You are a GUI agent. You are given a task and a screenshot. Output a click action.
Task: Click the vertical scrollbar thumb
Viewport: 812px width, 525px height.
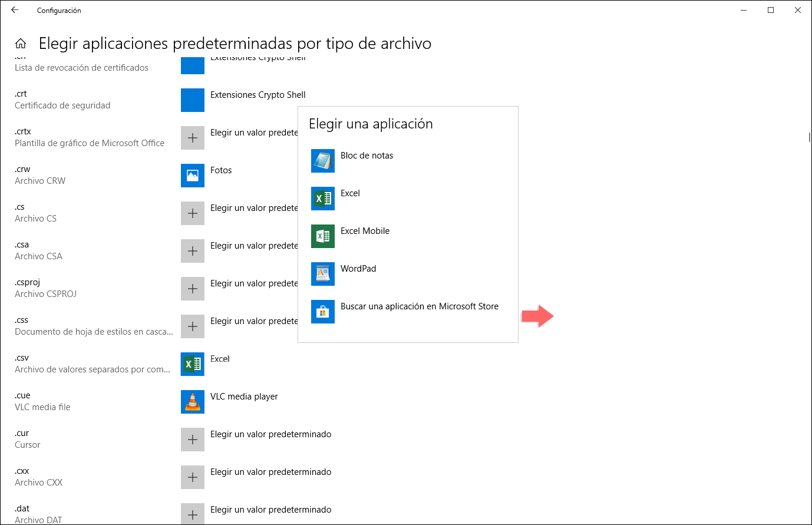tap(810, 137)
